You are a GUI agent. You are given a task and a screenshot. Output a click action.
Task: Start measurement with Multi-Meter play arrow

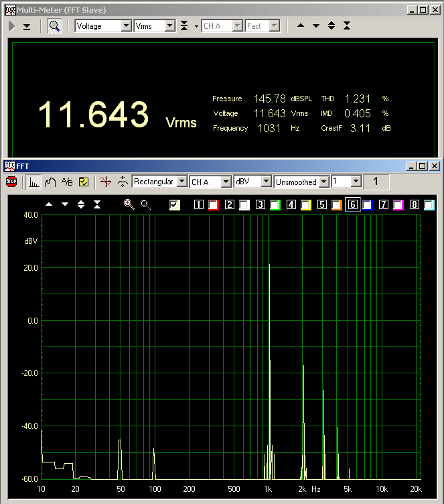(x=12, y=26)
